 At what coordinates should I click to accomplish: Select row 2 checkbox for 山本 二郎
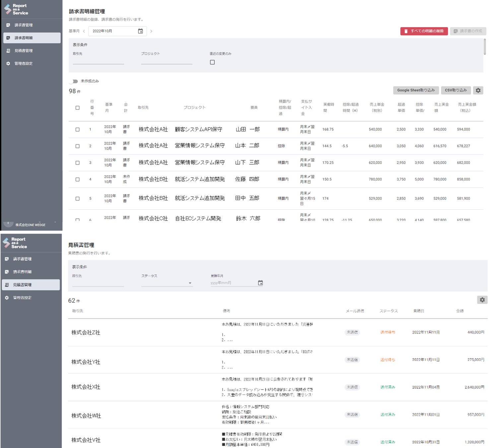click(77, 146)
